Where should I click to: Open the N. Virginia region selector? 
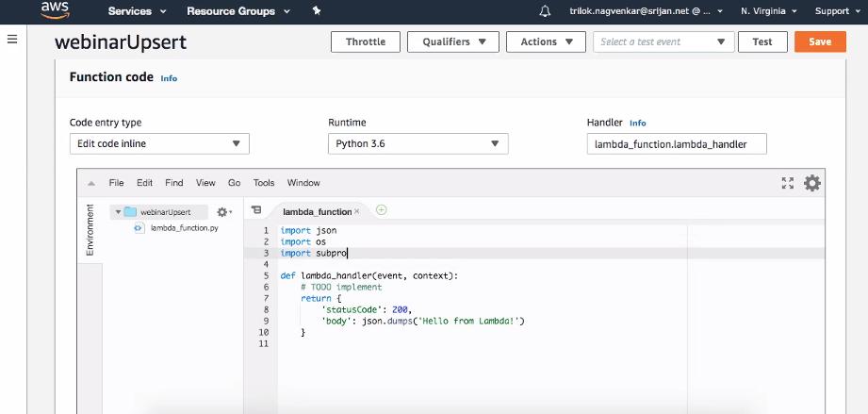tap(769, 11)
